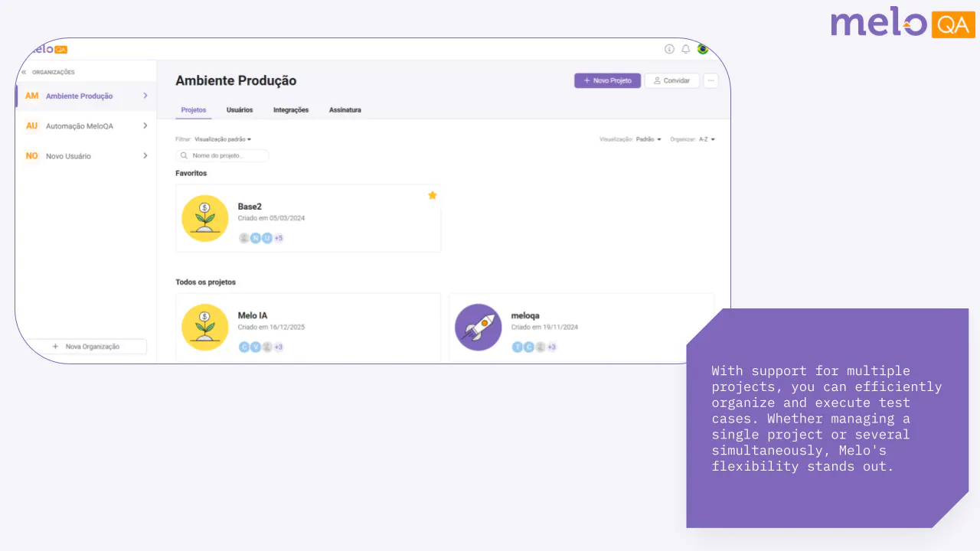Click the +5 members badge on Base2
This screenshot has height=551, width=980.
[x=279, y=238]
